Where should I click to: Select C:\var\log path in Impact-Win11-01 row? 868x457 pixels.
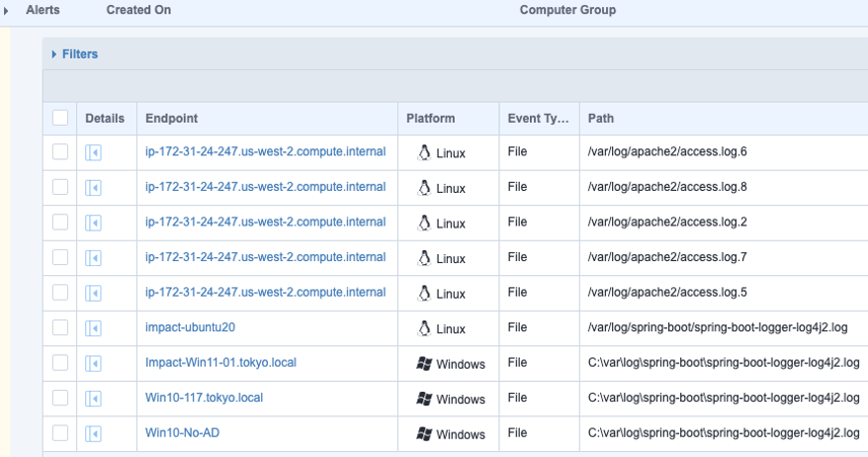(x=724, y=363)
